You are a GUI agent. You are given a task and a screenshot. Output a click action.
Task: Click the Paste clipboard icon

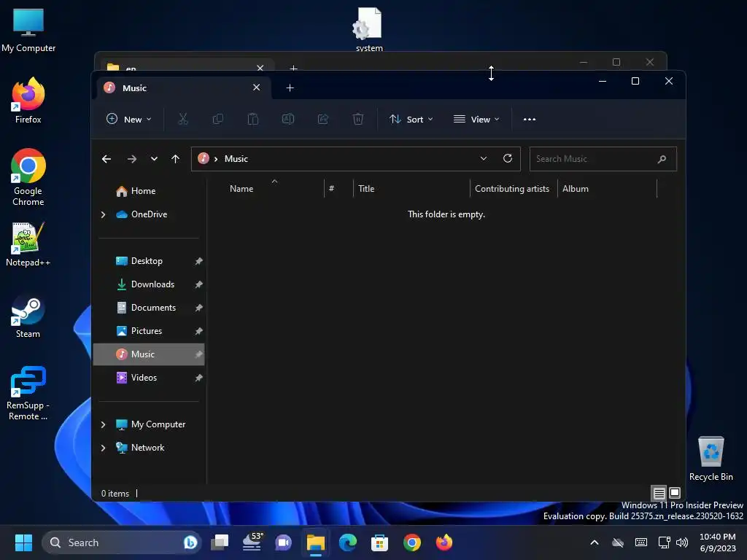(x=253, y=119)
